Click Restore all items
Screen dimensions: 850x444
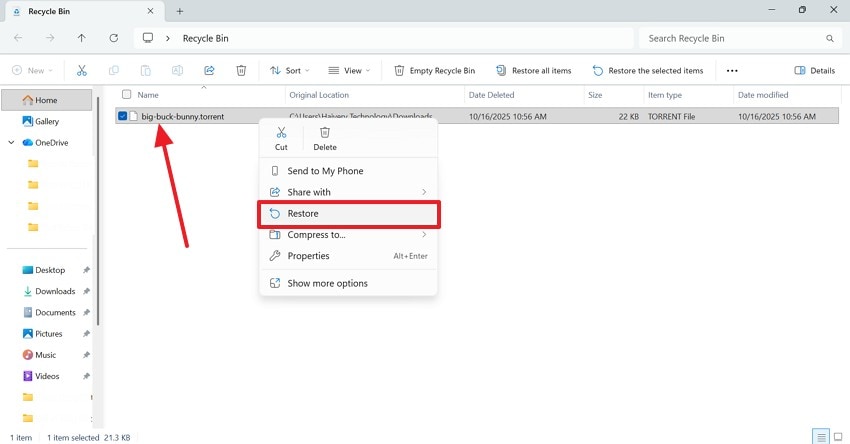click(534, 70)
